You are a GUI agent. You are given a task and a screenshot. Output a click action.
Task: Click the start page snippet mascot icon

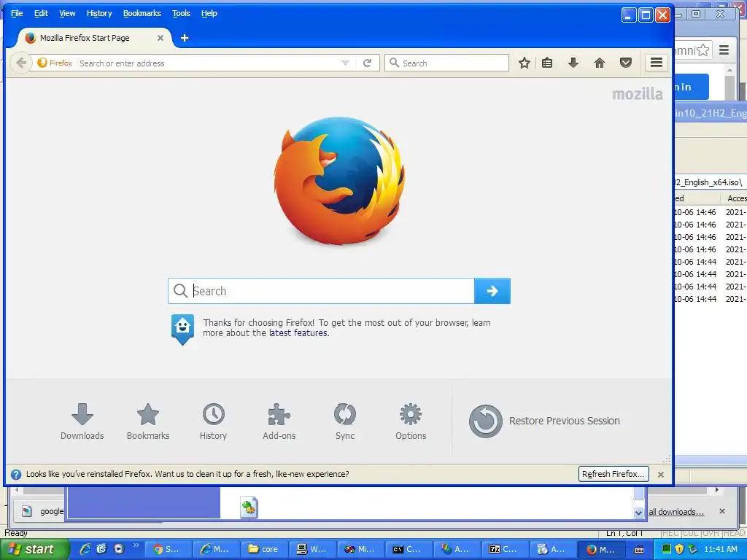(182, 329)
